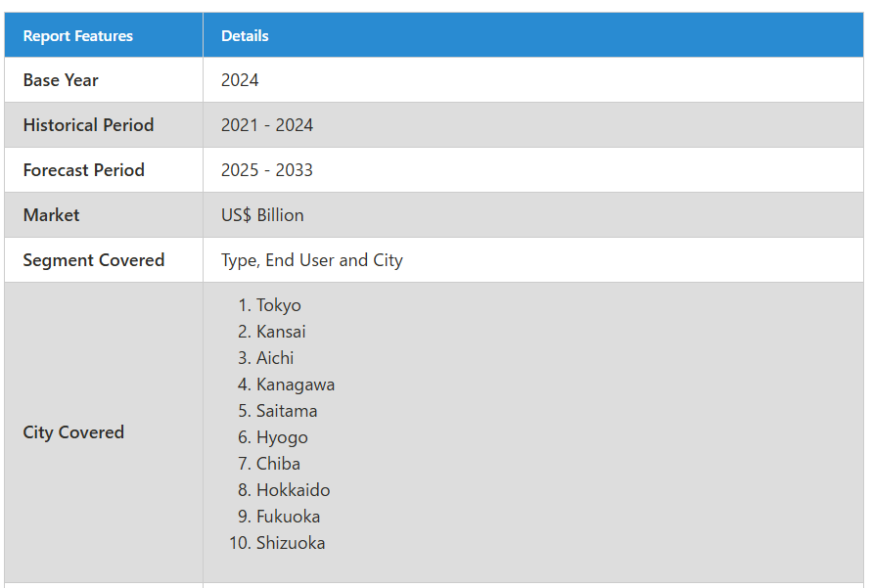The image size is (871, 588).
Task: Select the Forecast Period label
Action: tap(84, 170)
